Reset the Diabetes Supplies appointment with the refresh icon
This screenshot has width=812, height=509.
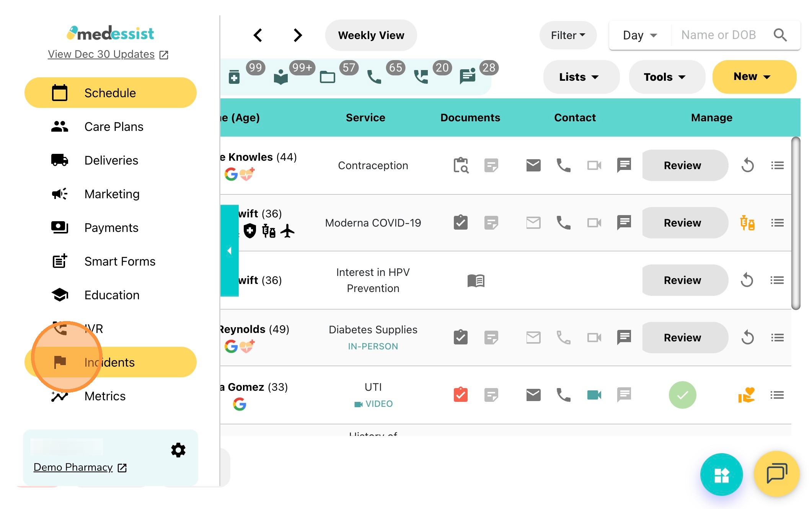coord(747,338)
